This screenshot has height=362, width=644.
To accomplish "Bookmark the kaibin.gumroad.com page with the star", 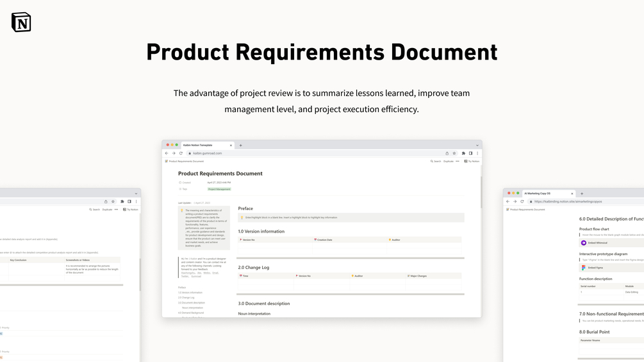I will (454, 153).
